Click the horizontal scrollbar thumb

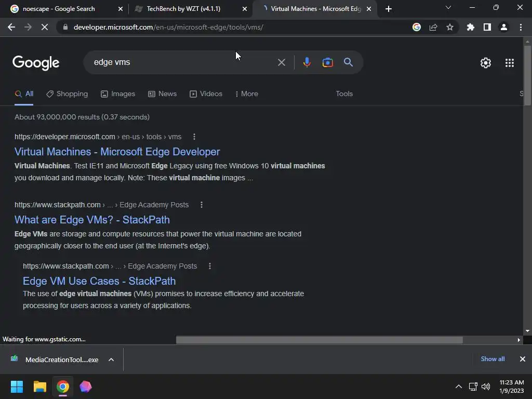click(x=320, y=340)
